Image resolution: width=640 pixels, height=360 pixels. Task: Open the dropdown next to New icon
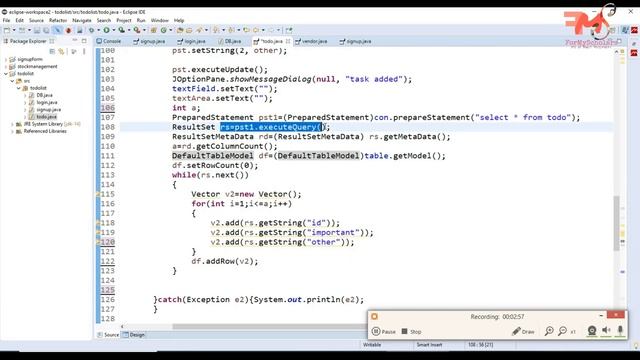click(x=14, y=30)
